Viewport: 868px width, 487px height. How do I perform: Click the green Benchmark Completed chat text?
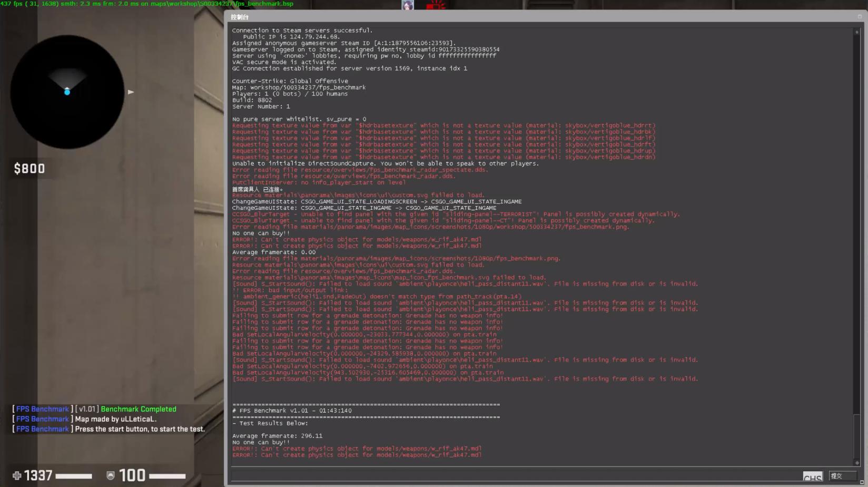139,409
